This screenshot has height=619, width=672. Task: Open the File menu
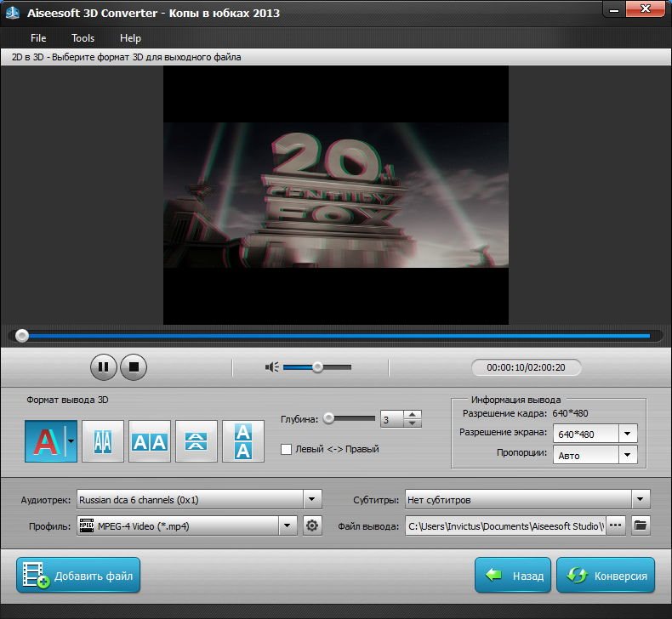(38, 38)
